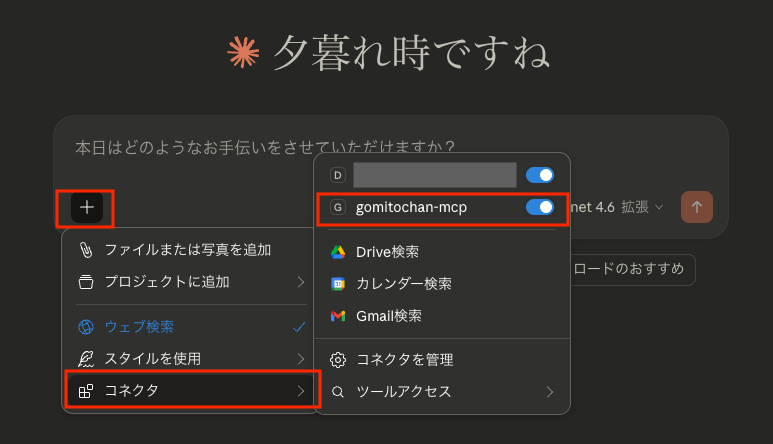This screenshot has width=773, height=444.
Task: Click the Google Calendar icon
Action: click(338, 284)
